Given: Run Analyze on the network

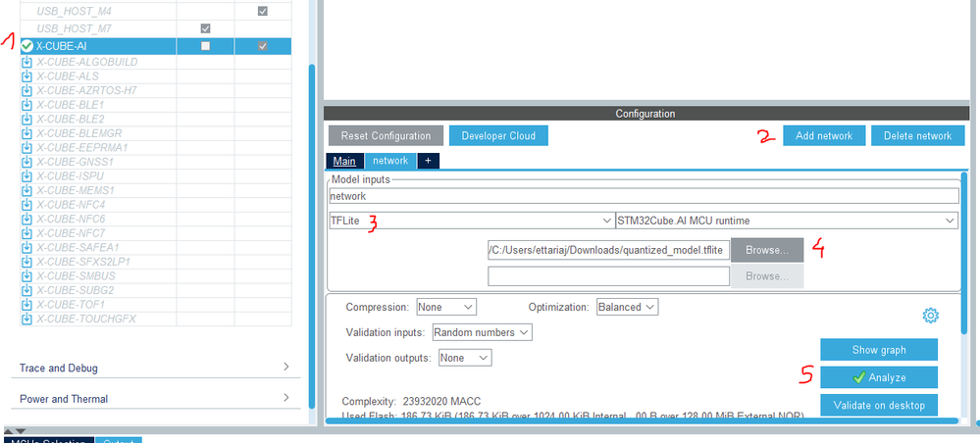Looking at the screenshot, I should coord(879,377).
